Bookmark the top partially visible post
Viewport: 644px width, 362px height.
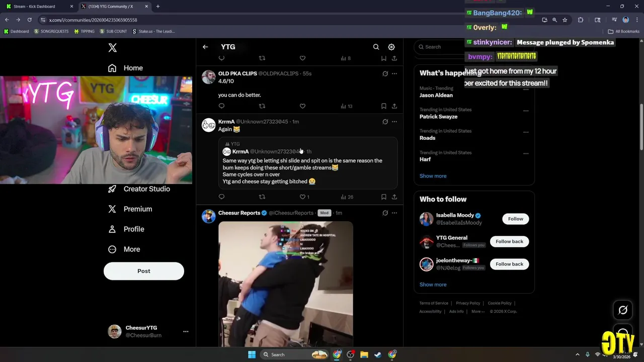pos(383,58)
